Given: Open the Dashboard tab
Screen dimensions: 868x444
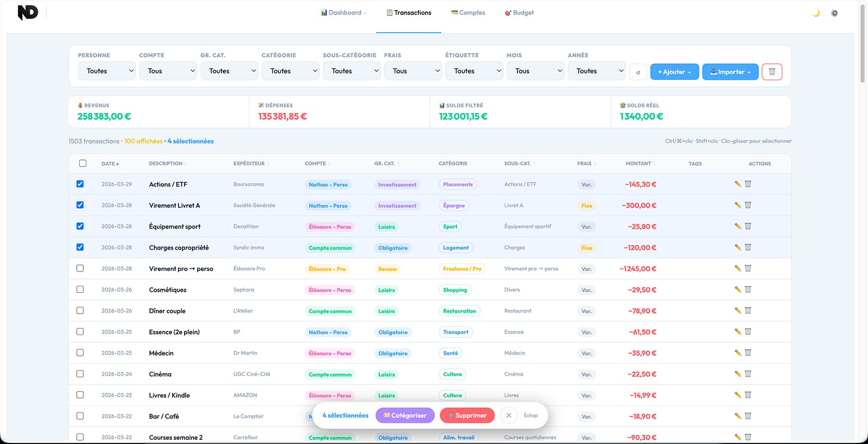Looking at the screenshot, I should click(x=344, y=12).
